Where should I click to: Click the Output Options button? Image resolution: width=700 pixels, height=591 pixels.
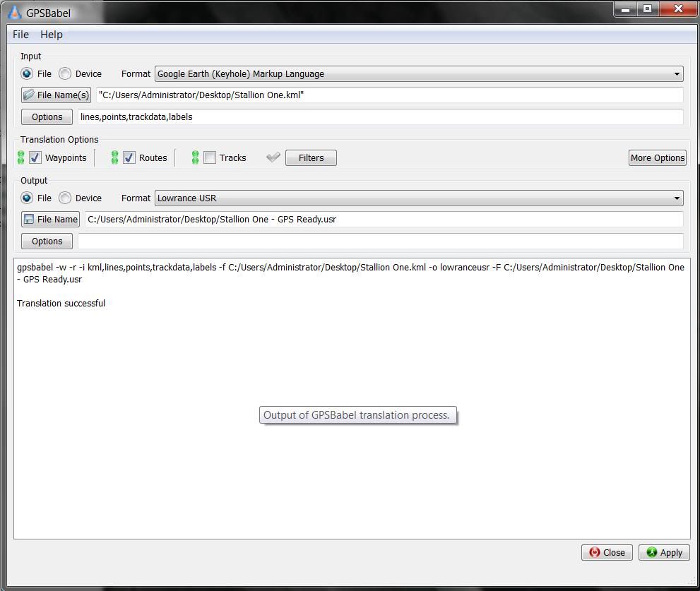pos(47,241)
